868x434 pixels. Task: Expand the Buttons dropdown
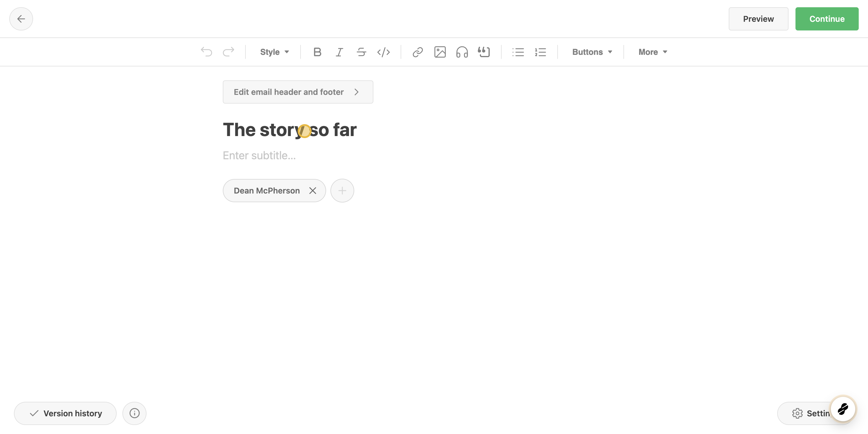pos(592,52)
